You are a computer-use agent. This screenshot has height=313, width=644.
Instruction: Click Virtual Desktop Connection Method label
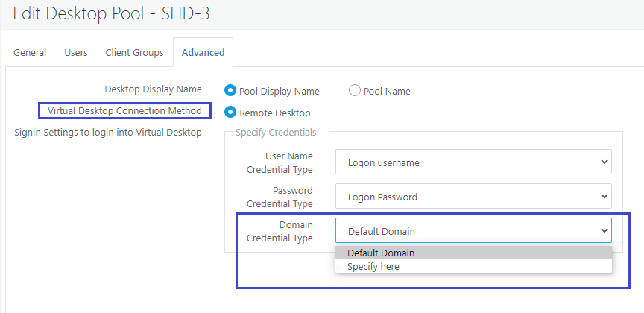pos(124,111)
